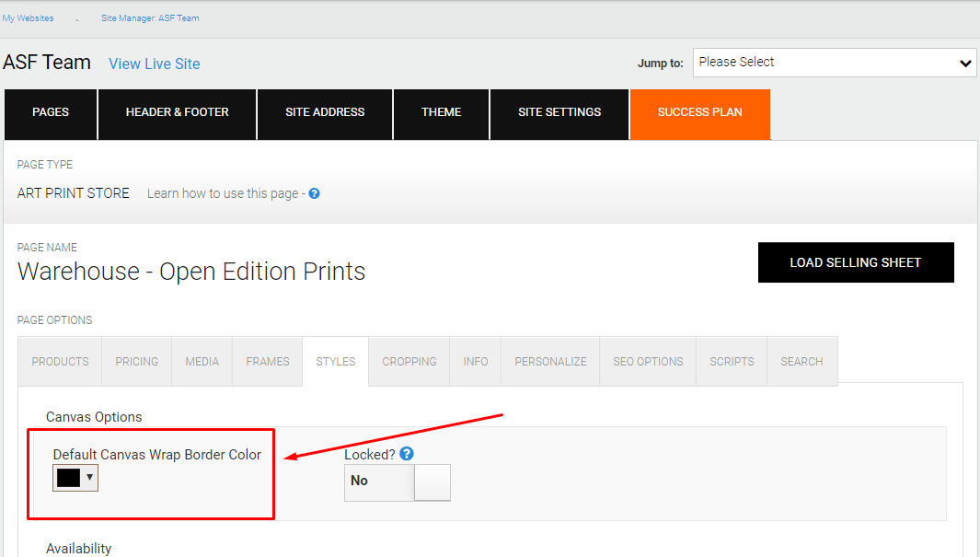980x557 pixels.
Task: Click the question mark icon next to Locked?
Action: (x=407, y=454)
